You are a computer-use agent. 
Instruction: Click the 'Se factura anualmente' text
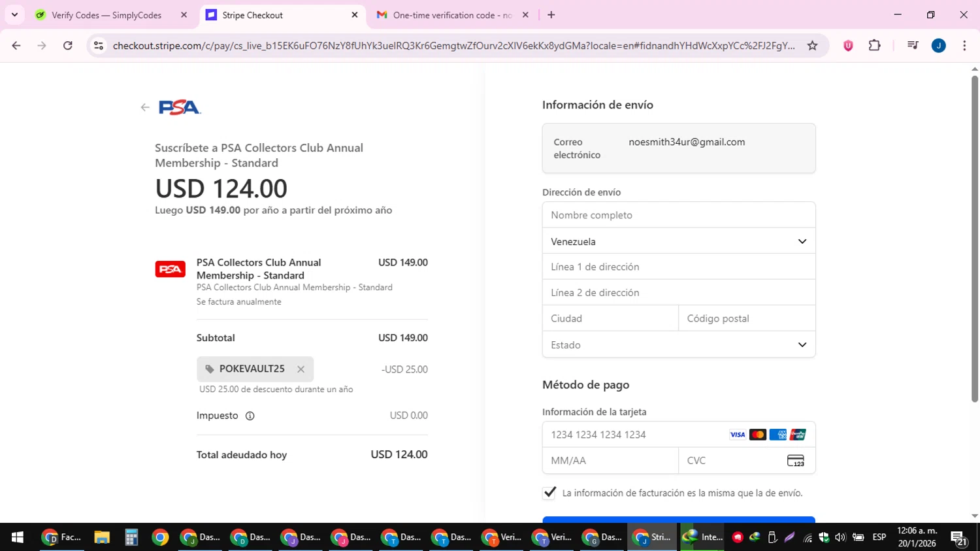[x=239, y=302]
